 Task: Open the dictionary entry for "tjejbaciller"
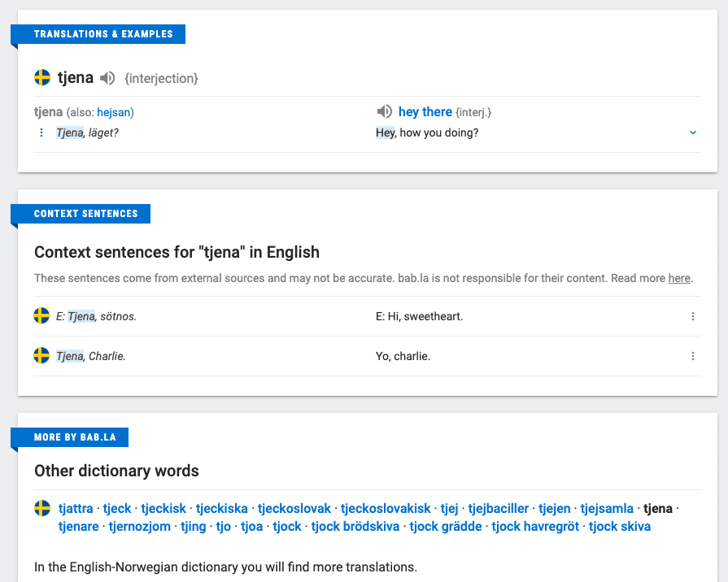pos(499,508)
